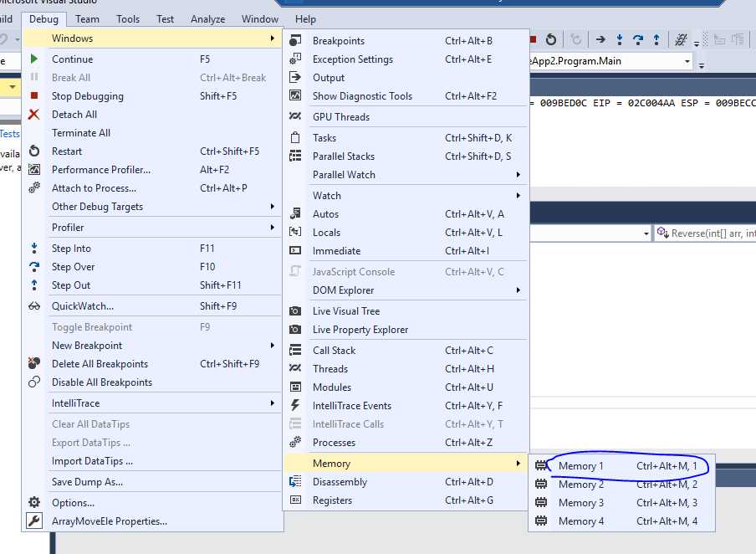Open the Tools menu
Image resolution: width=756 pixels, height=554 pixels.
click(x=128, y=19)
